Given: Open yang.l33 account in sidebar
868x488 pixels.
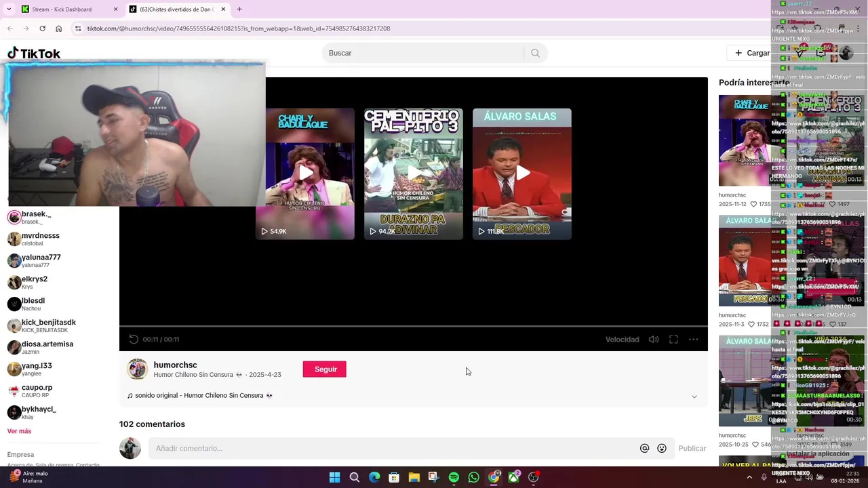Looking at the screenshot, I should coord(54,369).
